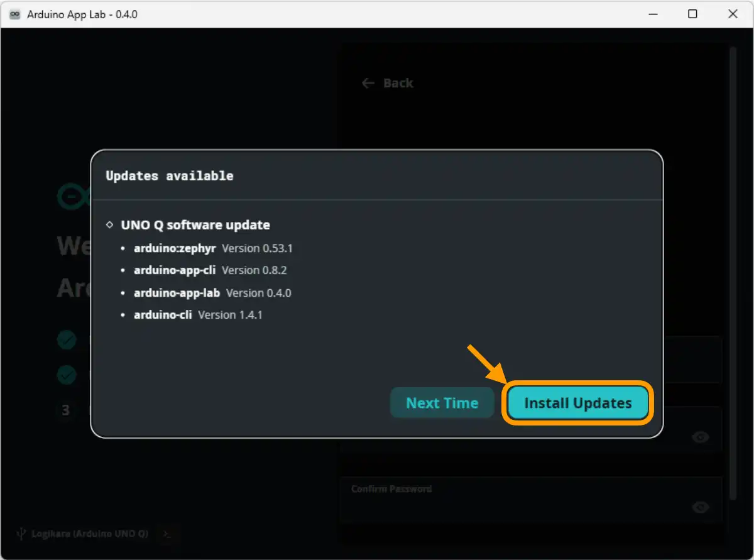
Task: Click Install Updates
Action: (577, 403)
